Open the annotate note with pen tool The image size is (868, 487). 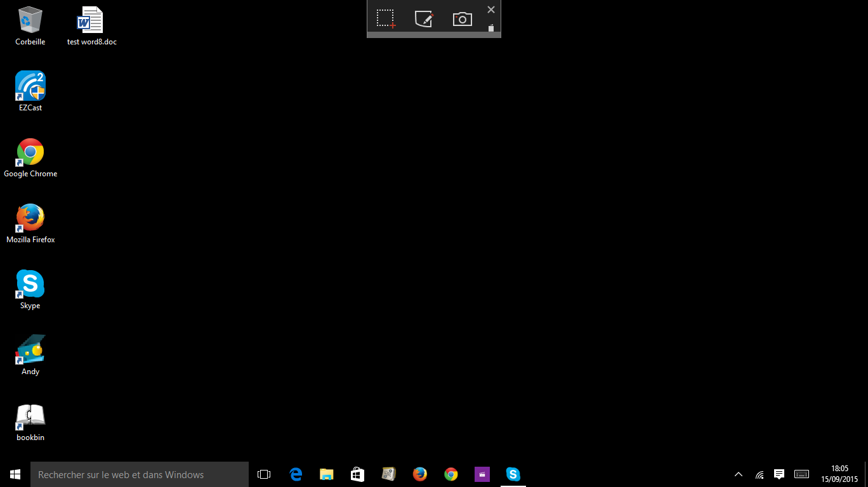424,18
